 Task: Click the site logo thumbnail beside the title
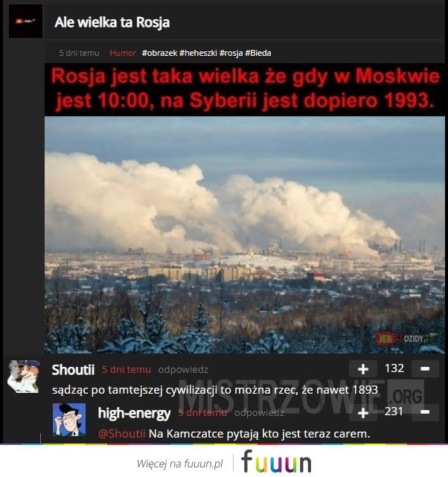pos(25,22)
